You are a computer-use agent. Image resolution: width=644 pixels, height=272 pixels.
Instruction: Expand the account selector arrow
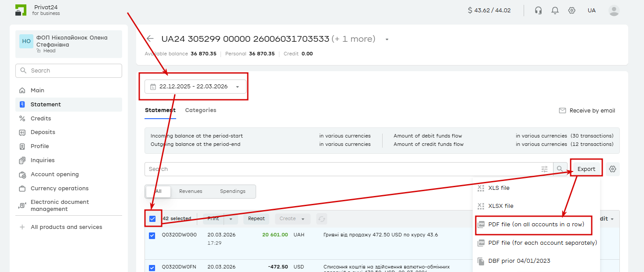pos(387,40)
